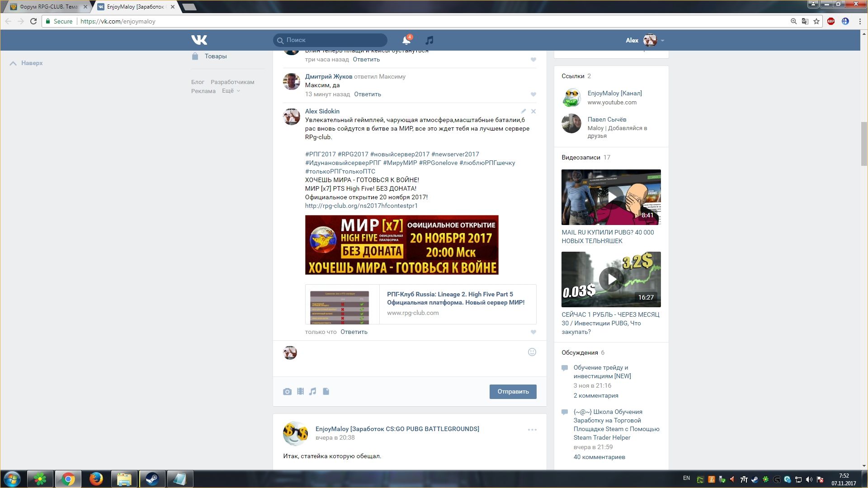Screen dimensions: 868x488
Task: Like Alex Sidokin's comment with heart
Action: tap(533, 332)
